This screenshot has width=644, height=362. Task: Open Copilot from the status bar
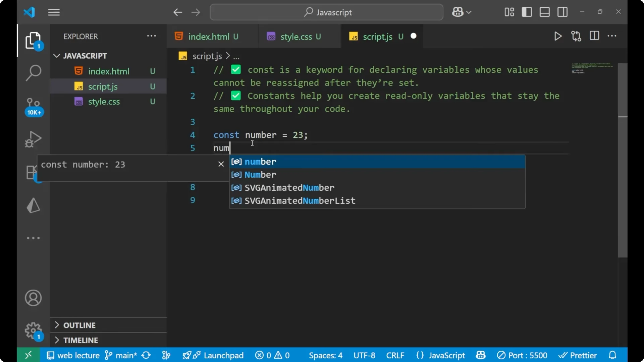[x=481, y=355]
